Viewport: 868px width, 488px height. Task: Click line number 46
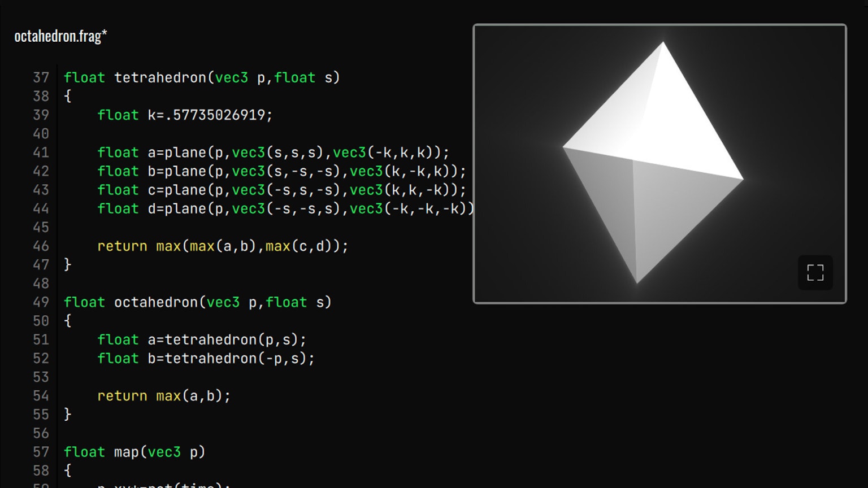[41, 246]
